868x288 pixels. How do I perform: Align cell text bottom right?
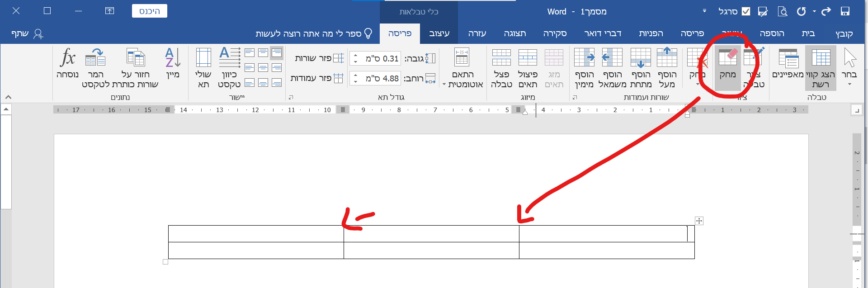tap(277, 83)
